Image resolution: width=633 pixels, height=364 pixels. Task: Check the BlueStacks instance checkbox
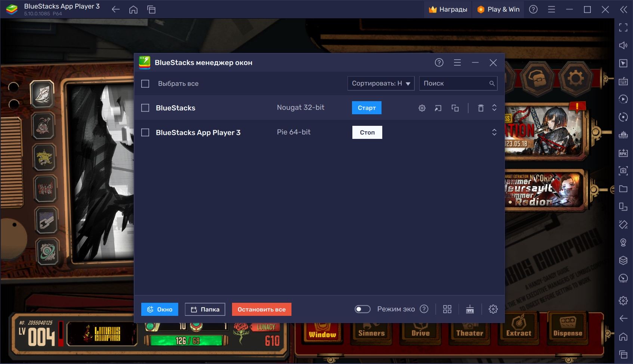point(145,108)
